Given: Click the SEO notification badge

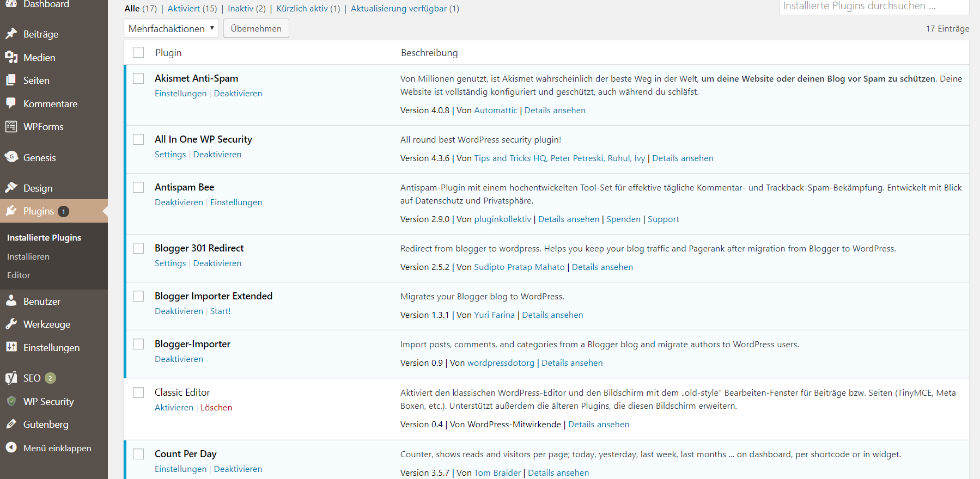Looking at the screenshot, I should [50, 378].
